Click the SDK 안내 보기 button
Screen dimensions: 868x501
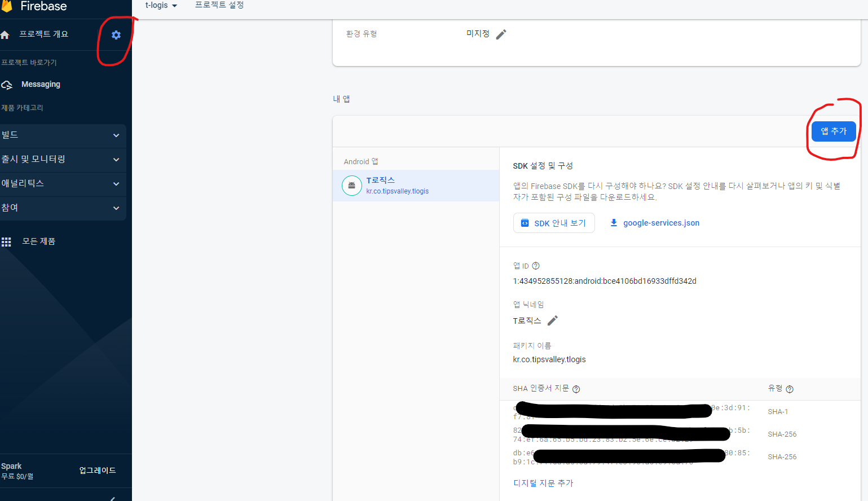coord(554,223)
